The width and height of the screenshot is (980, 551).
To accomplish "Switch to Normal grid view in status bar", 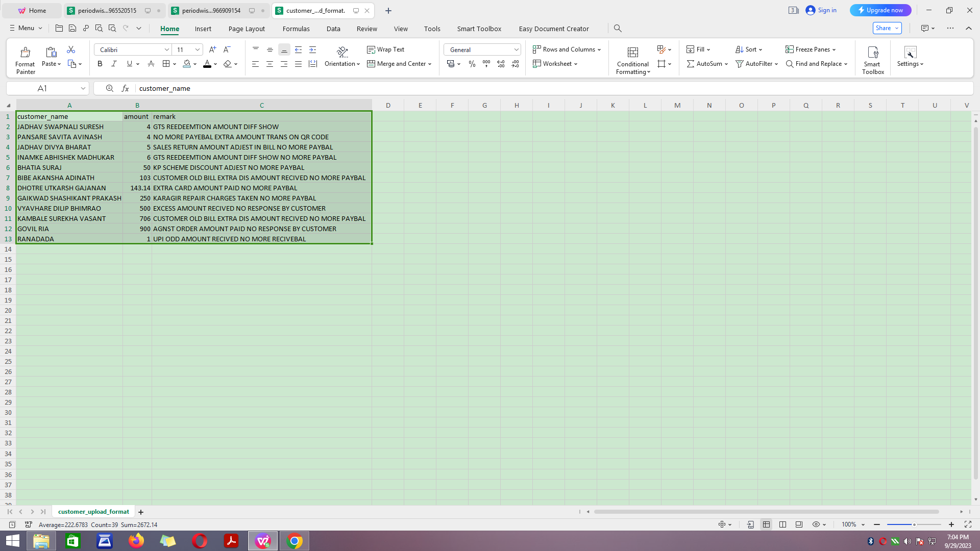I will [x=766, y=524].
